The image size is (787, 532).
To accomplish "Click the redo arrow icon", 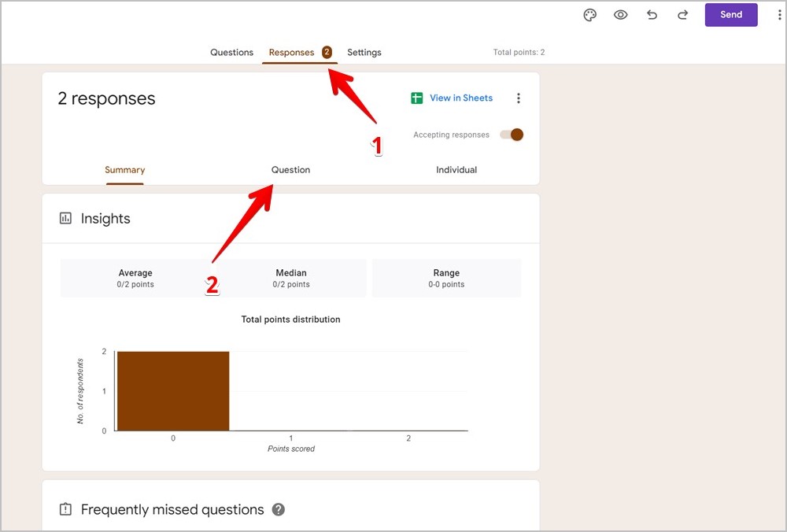I will [682, 15].
